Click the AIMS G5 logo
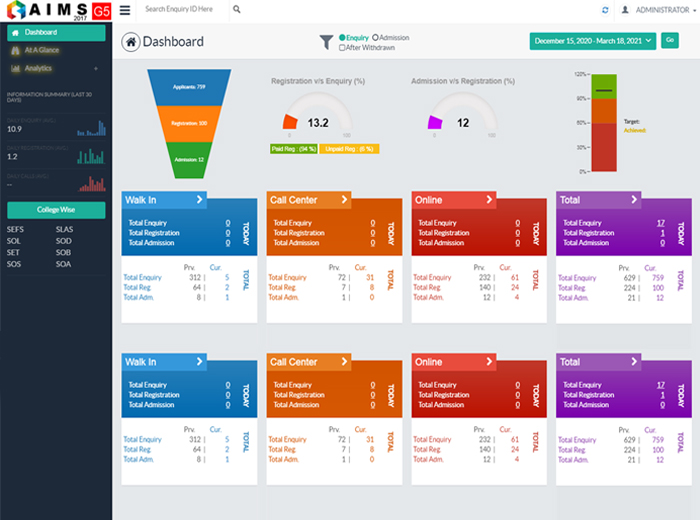 [x=58, y=10]
